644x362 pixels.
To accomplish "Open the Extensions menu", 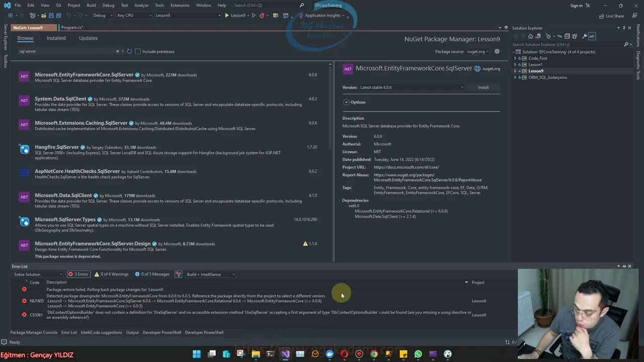I will click(x=180, y=5).
